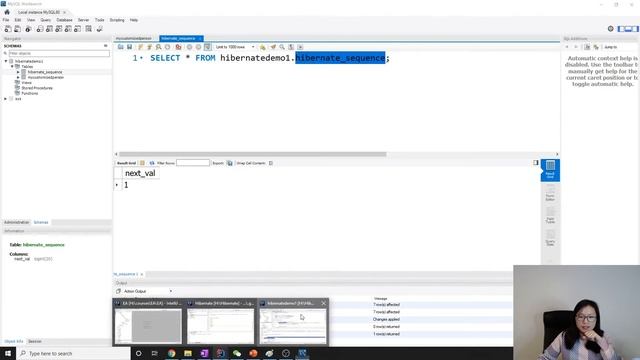Image resolution: width=640 pixels, height=360 pixels.
Task: Open the Server menu
Action: coord(83,20)
